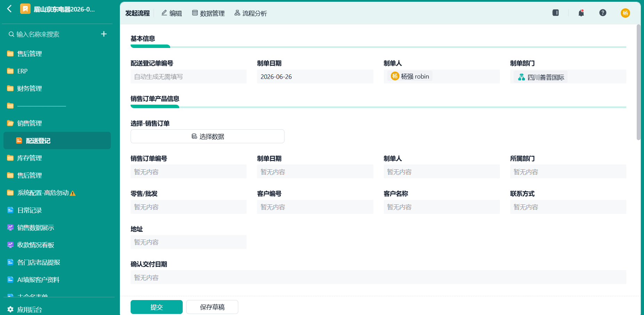
Task: Click the 应用后台 gear icon
Action: point(10,309)
